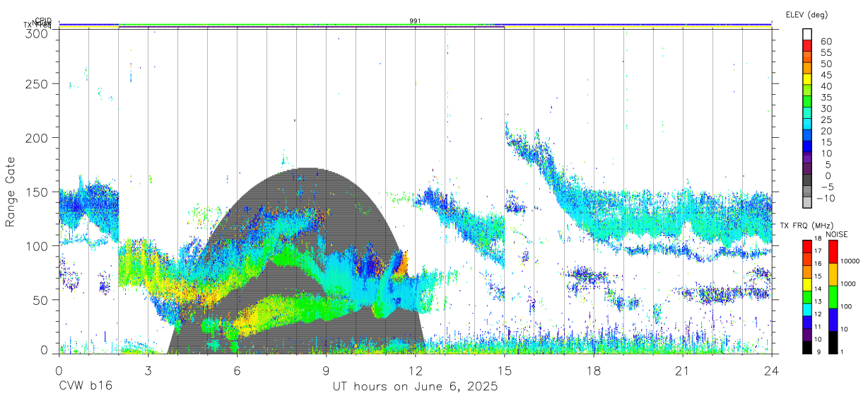
Task: Click 'UT hours on June 6, 2025' axis title
Action: (416, 387)
